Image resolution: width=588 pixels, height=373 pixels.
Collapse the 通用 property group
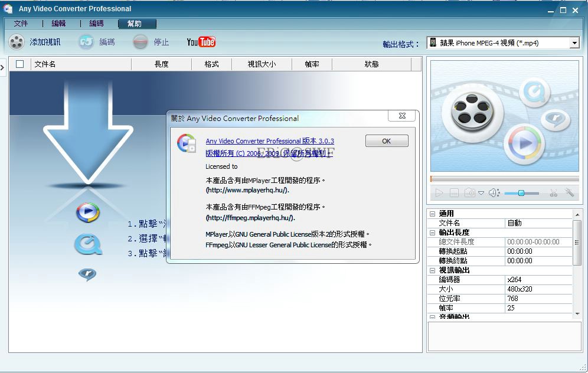[432, 214]
